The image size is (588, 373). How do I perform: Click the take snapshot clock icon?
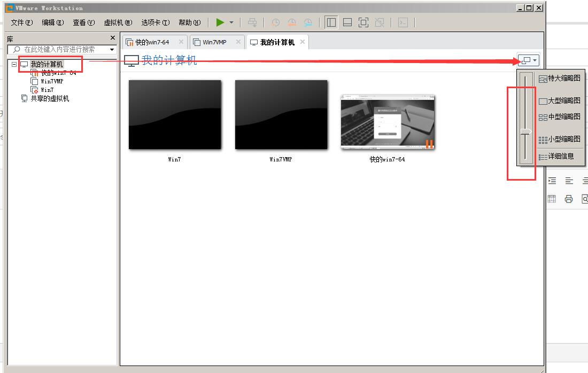point(275,22)
